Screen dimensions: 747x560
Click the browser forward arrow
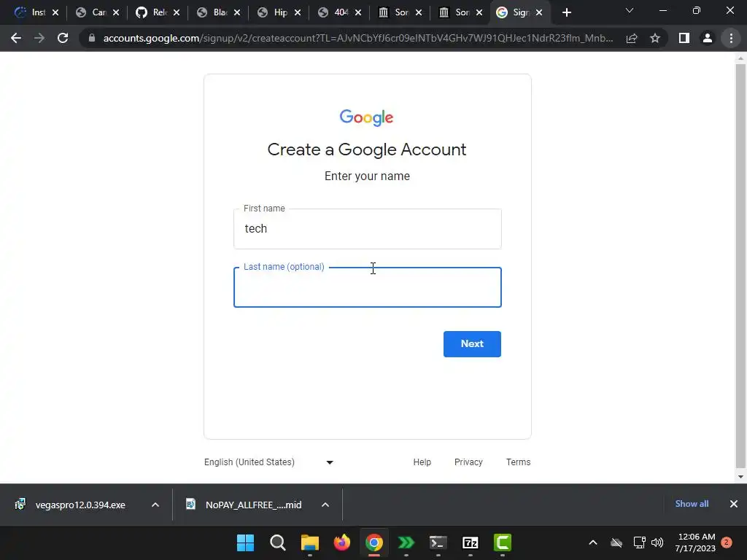[39, 38]
